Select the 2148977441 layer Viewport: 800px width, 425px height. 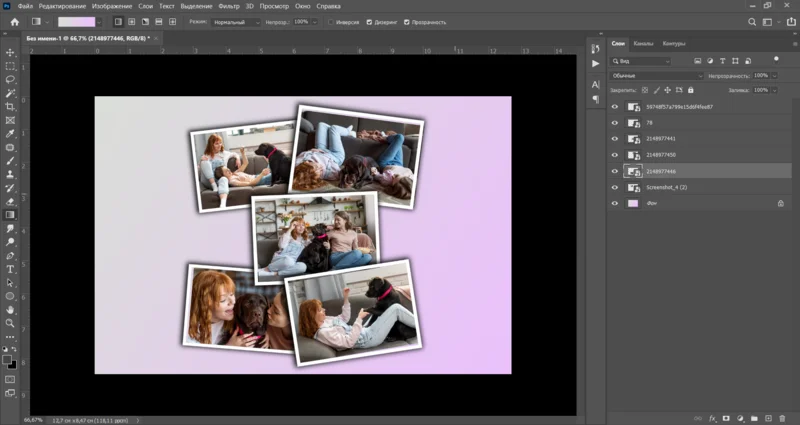(x=661, y=139)
